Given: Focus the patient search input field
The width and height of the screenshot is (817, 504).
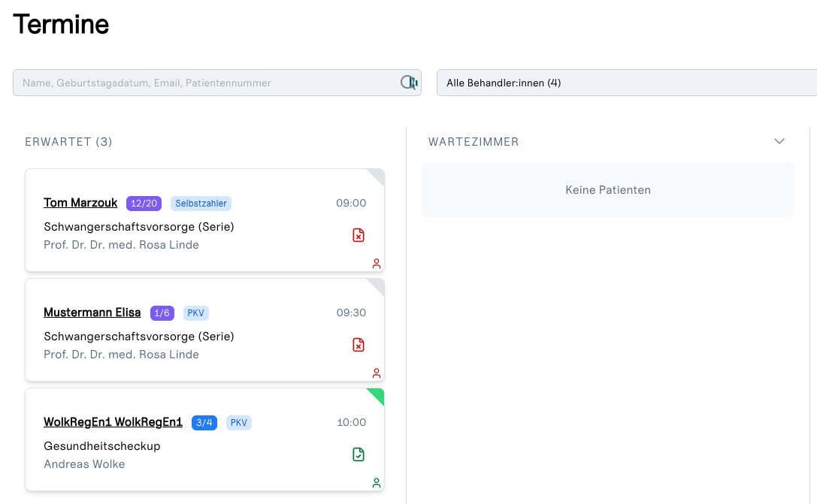Looking at the screenshot, I should [x=217, y=83].
